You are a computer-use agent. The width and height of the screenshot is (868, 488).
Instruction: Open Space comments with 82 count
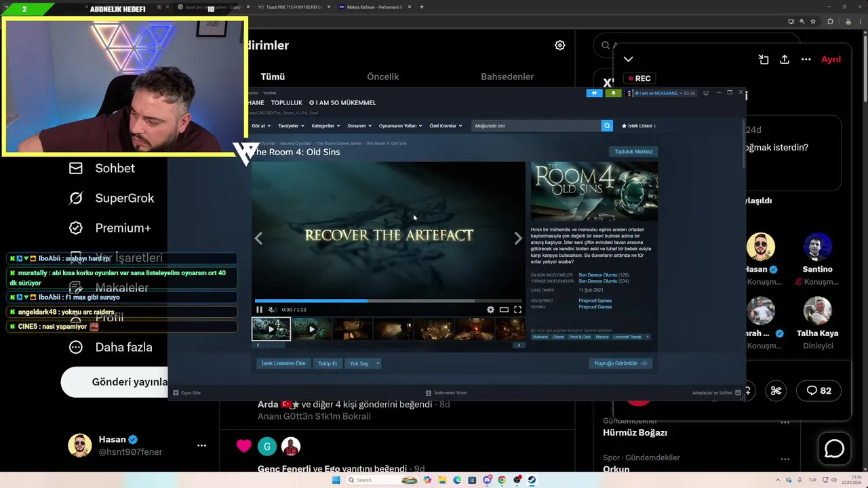(x=818, y=390)
